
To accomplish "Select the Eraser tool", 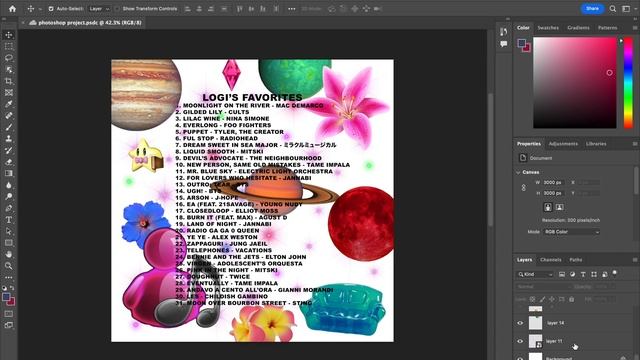I will [9, 162].
